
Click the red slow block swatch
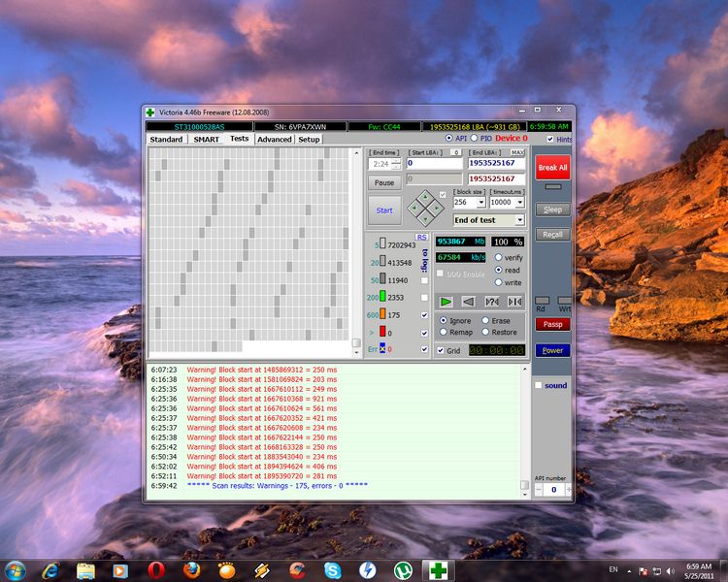coord(382,332)
